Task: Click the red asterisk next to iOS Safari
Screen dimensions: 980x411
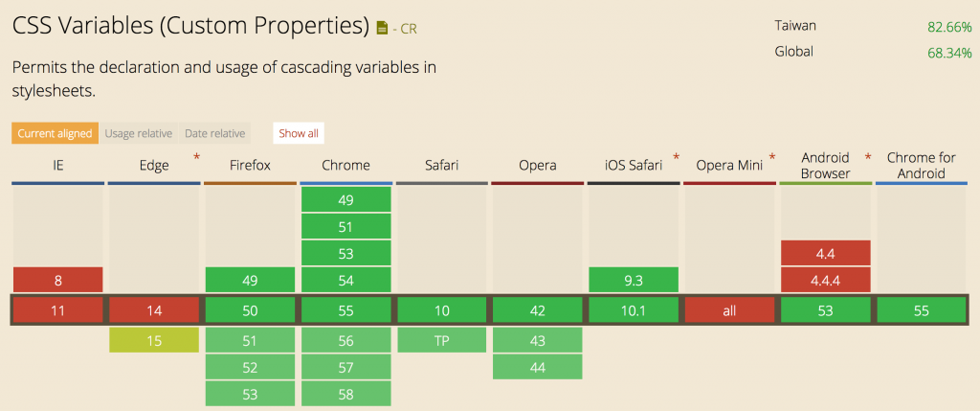Action: [x=676, y=156]
